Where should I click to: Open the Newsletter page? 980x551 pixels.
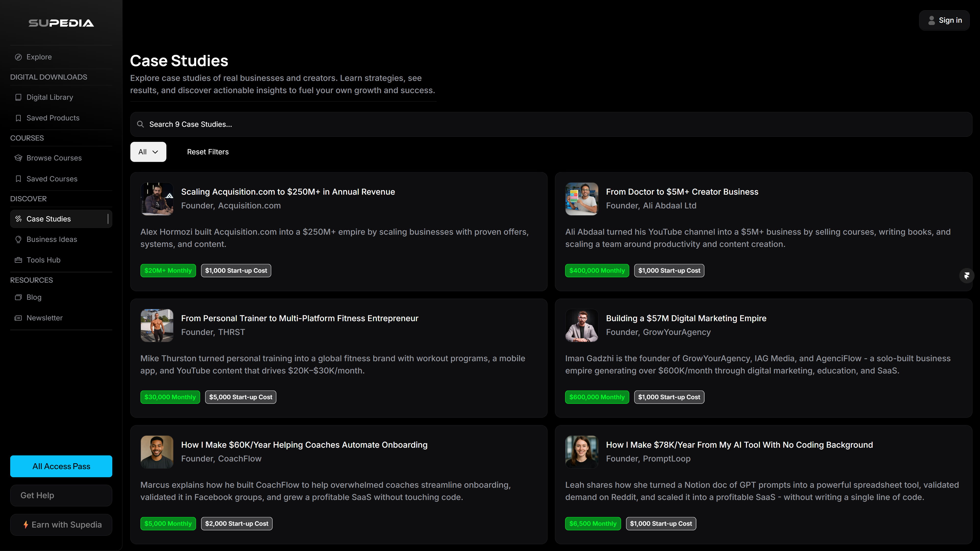pyautogui.click(x=61, y=318)
